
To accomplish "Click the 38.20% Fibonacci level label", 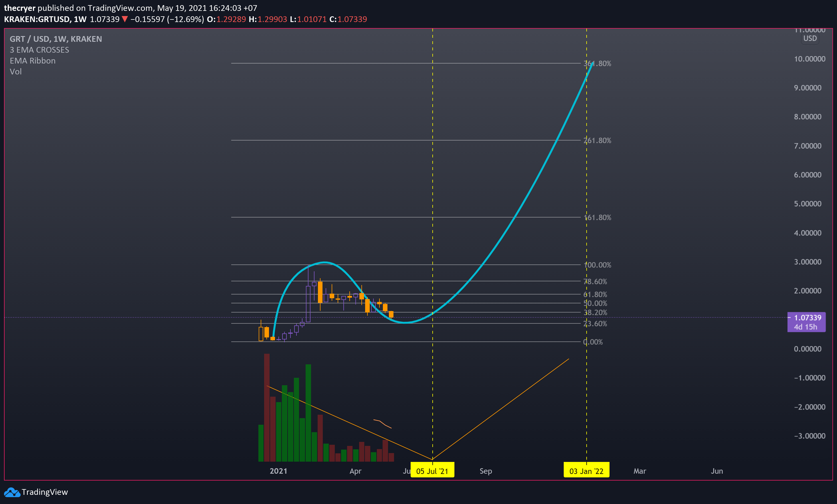I will [595, 313].
